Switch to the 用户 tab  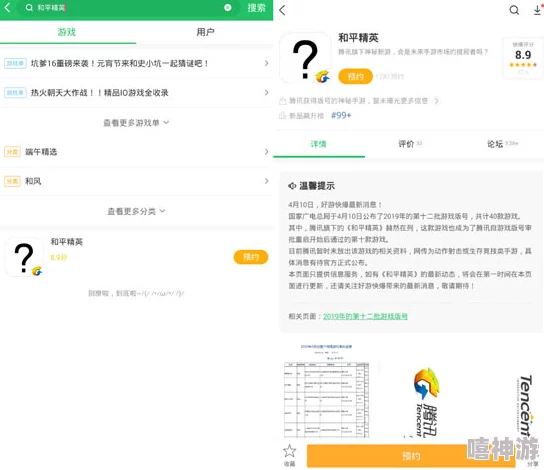click(205, 32)
